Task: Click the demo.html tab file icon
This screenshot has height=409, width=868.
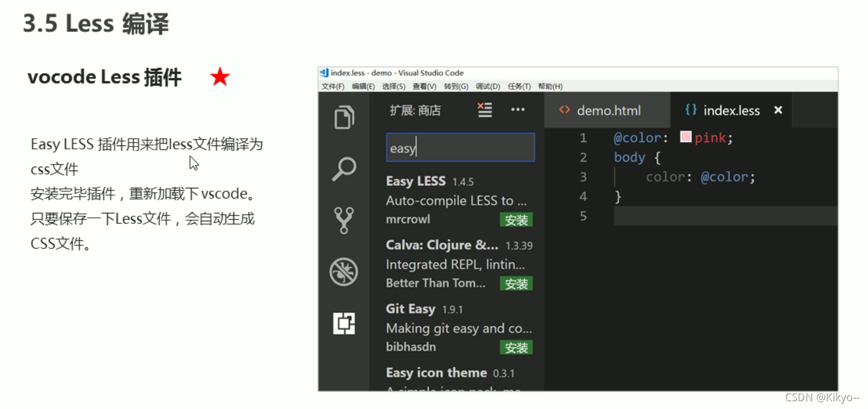Action: click(564, 110)
